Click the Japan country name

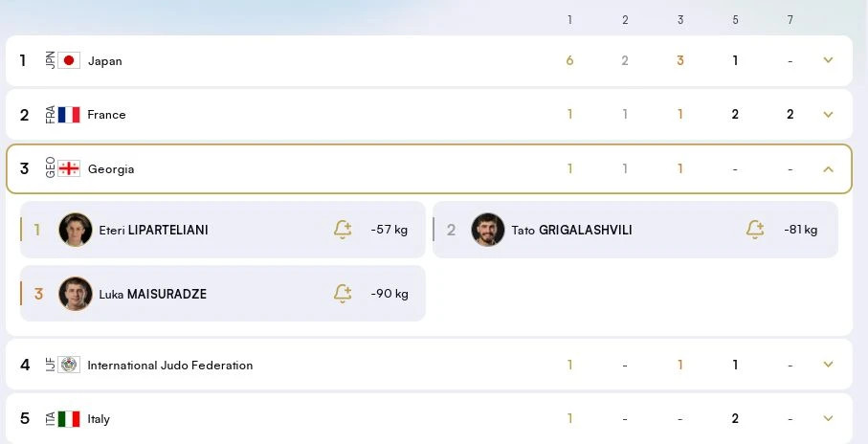pyautogui.click(x=104, y=60)
